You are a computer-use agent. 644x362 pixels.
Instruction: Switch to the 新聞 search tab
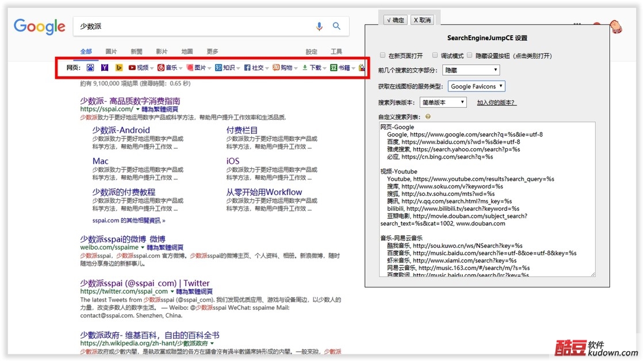[x=136, y=51]
